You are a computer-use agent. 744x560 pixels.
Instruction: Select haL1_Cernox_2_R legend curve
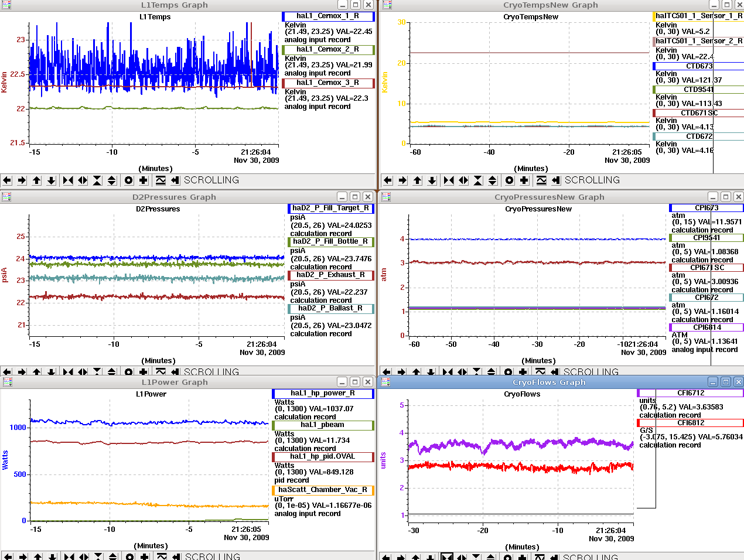[x=328, y=50]
